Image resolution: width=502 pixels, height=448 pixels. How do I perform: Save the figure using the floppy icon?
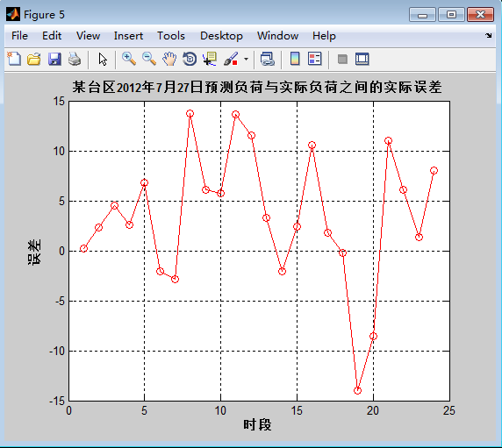point(54,59)
